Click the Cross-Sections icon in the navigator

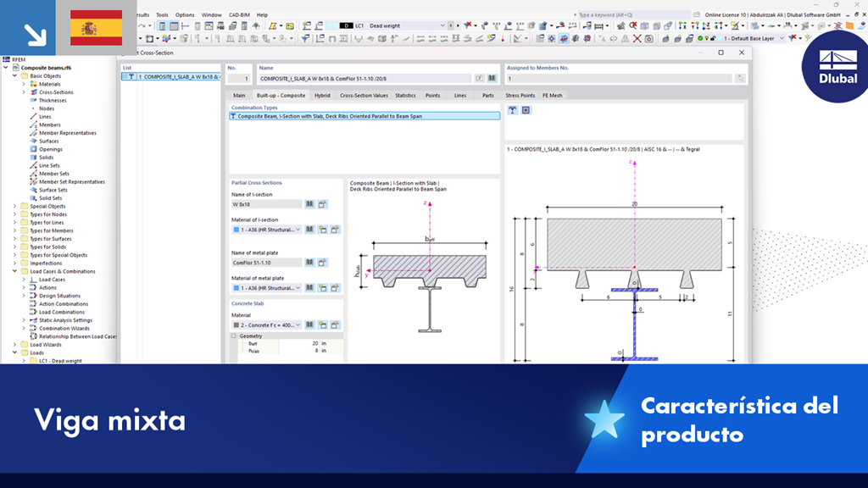[x=33, y=92]
